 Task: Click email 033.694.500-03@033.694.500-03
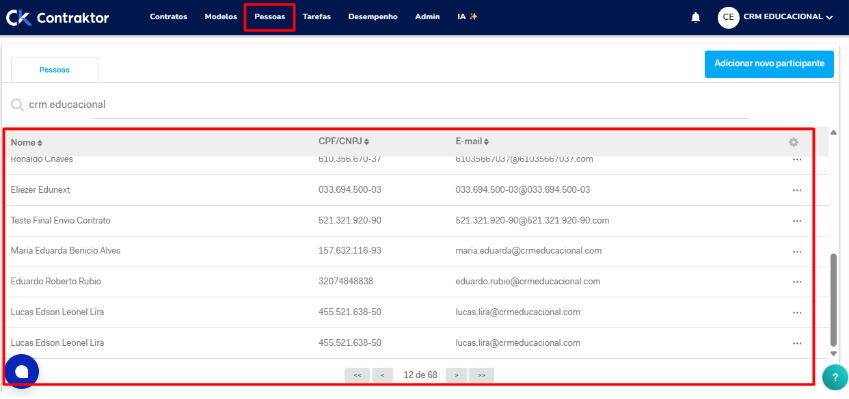pos(523,190)
